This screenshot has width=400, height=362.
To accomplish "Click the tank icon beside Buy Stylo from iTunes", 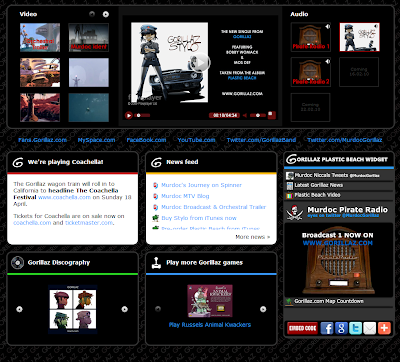I will [x=155, y=218].
